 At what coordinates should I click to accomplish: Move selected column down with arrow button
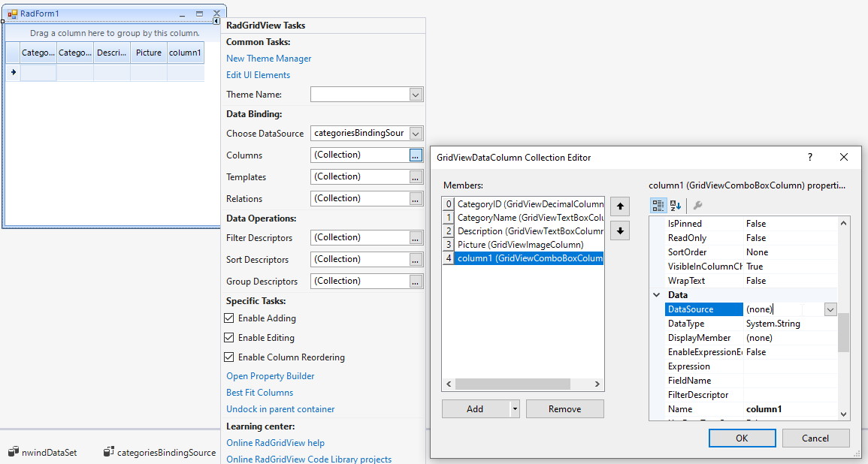click(x=620, y=230)
